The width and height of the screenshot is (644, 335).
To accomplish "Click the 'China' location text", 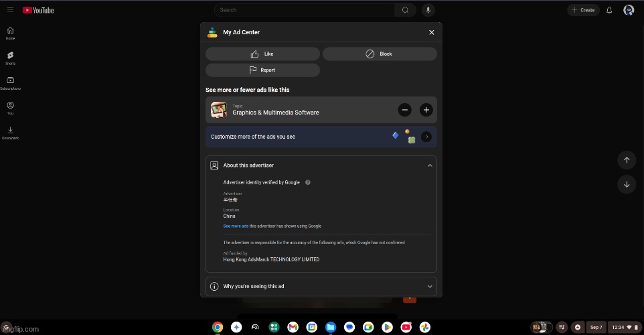I will click(229, 216).
